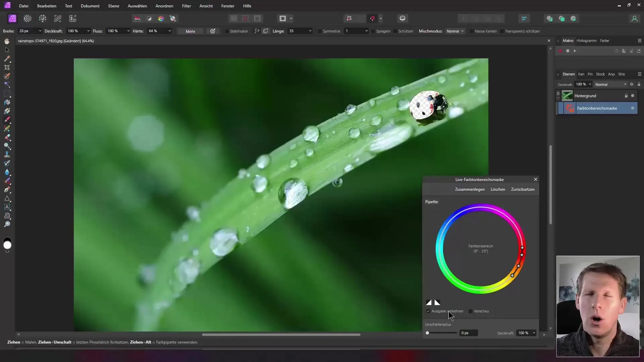Switch to Tone Mapping Persona icon
644x362 pixels.
coord(58,18)
